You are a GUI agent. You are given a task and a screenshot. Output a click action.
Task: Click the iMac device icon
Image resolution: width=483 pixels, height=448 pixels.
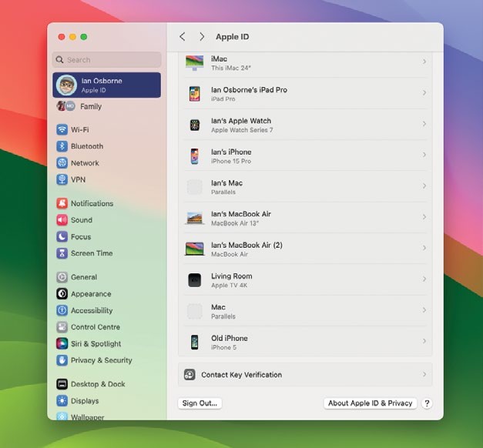[194, 63]
